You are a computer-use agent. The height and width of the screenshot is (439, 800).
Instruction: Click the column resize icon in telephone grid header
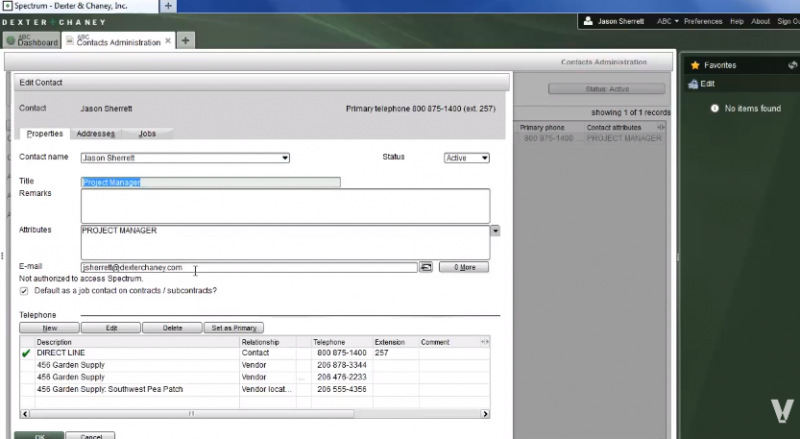(x=485, y=342)
